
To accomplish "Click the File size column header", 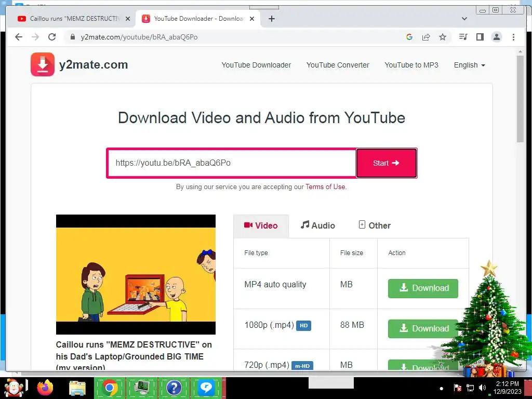I will [352, 253].
